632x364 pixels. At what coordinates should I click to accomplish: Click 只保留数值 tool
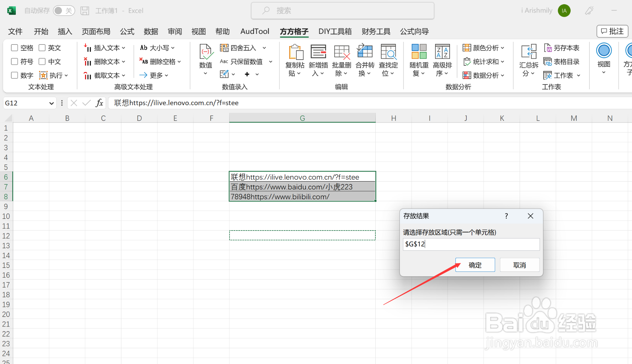click(242, 62)
